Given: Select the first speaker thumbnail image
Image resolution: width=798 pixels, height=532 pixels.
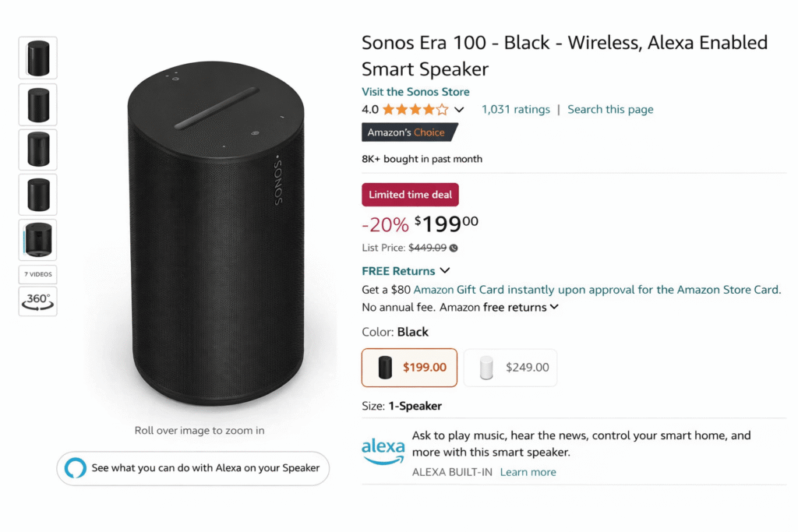Looking at the screenshot, I should 37,58.
